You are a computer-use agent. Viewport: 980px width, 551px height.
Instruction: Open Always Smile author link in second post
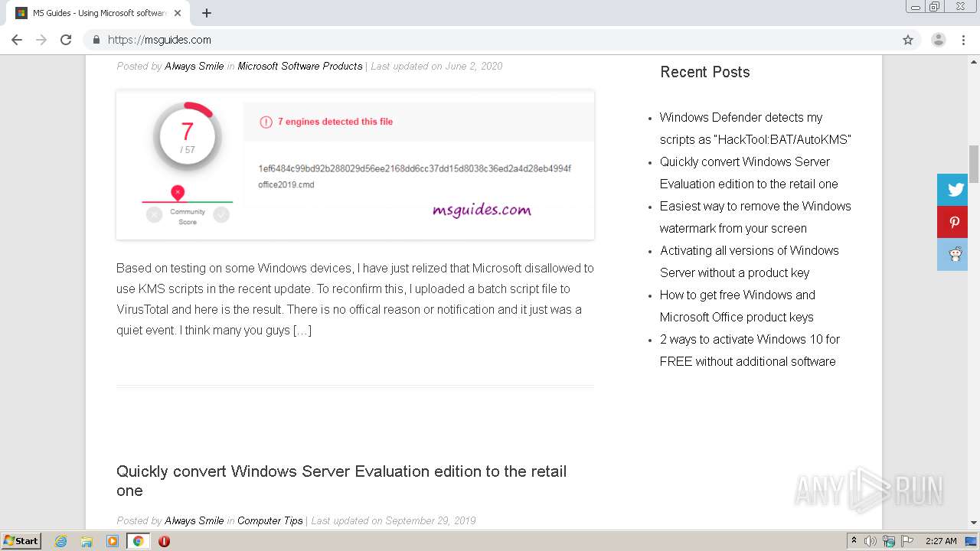pyautogui.click(x=194, y=520)
